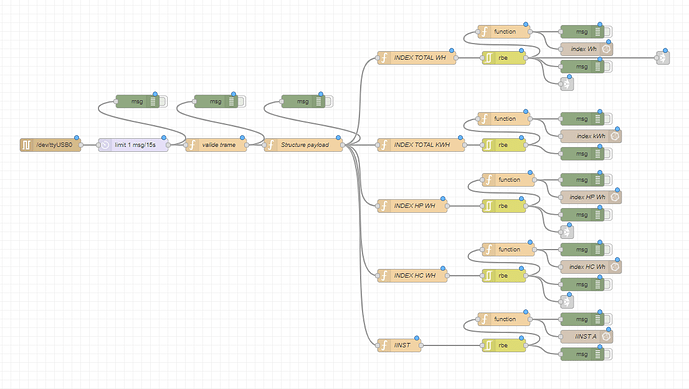Image resolution: width=689 pixels, height=389 pixels.
Task: Select the index HP Wh dashboard node
Action: [x=591, y=197]
